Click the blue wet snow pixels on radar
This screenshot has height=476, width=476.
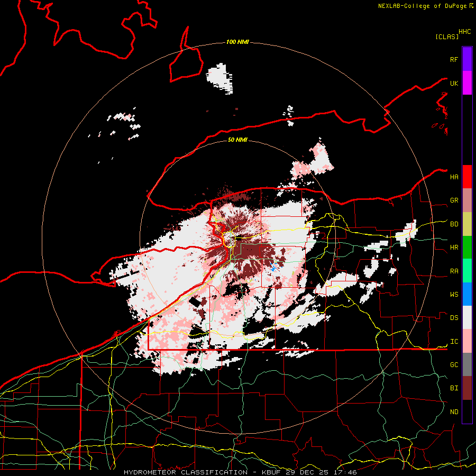(273, 268)
